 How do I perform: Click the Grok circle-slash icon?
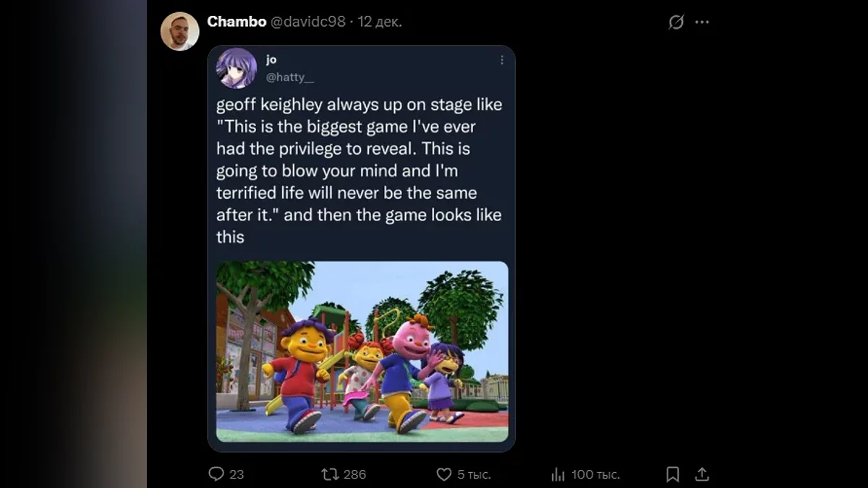tap(676, 22)
